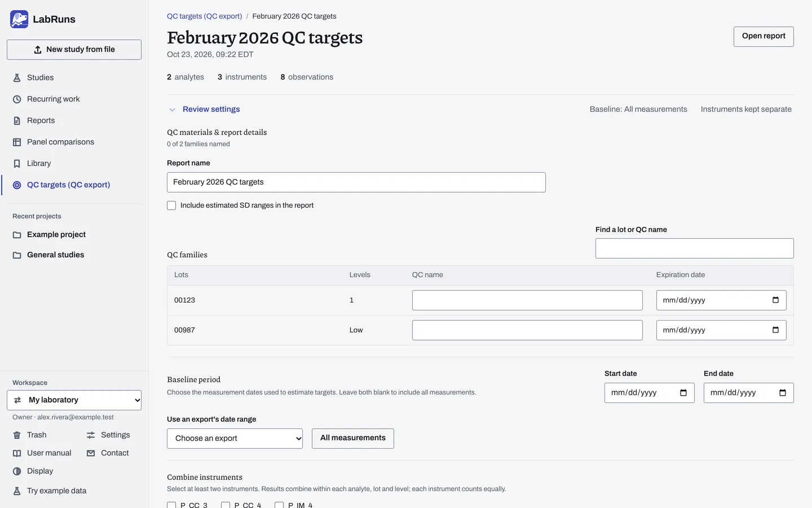Open the End date calendar picker
The height and width of the screenshot is (508, 812).
pos(783,393)
